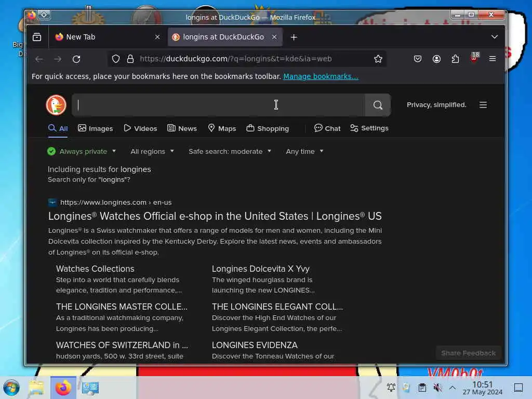Viewport: 532px width, 399px height.
Task: Open notifications bell in tray
Action: point(391,388)
